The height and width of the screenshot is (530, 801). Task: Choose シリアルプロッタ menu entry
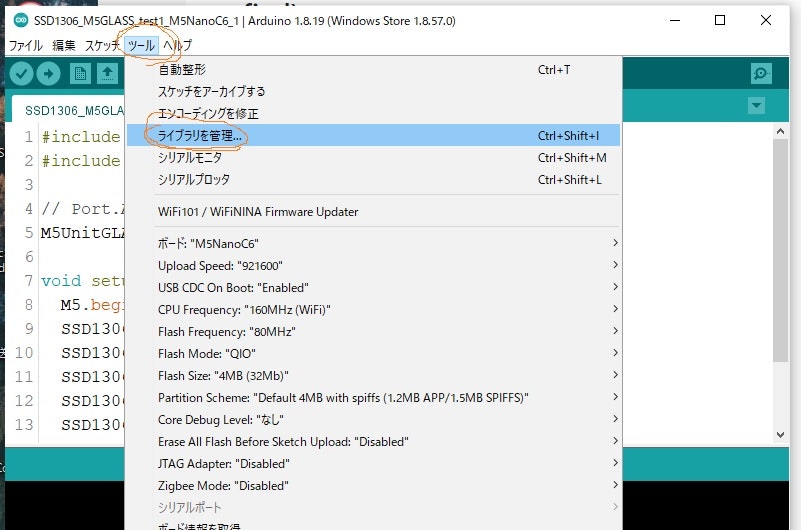click(373, 180)
